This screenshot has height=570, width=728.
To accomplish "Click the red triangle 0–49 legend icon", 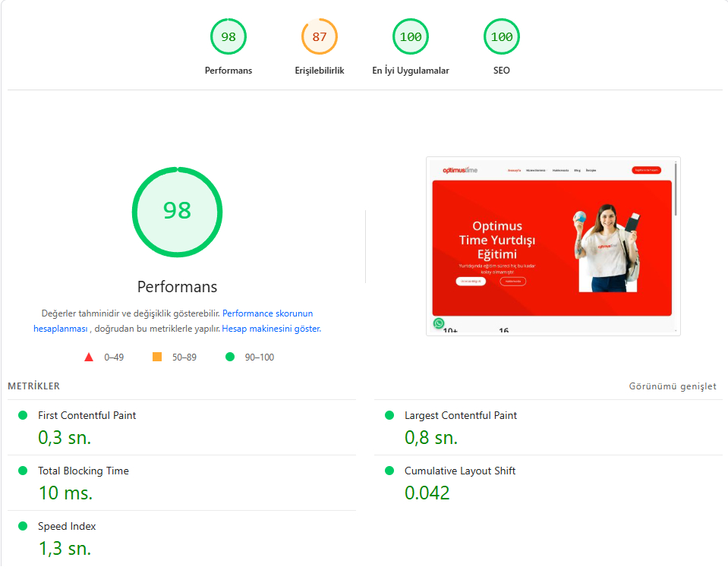I will point(89,357).
